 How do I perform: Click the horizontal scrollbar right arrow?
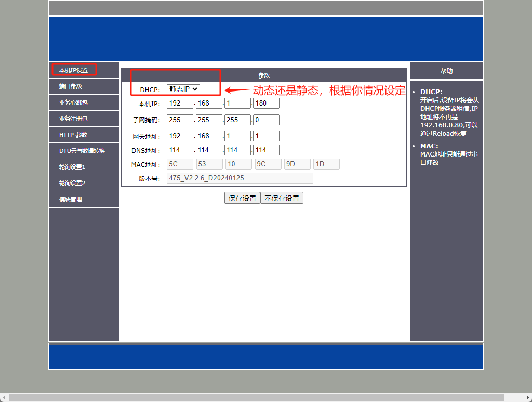click(x=527, y=397)
